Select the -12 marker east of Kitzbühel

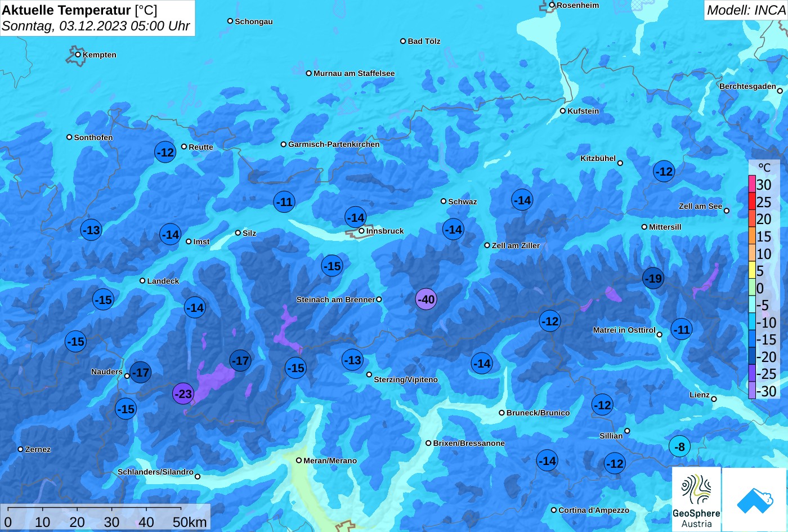664,171
